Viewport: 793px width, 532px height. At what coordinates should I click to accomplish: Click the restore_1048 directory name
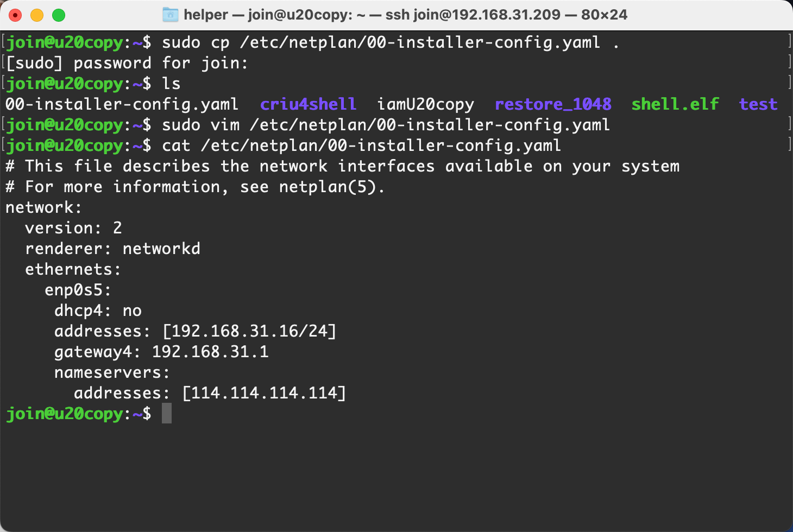point(553,104)
